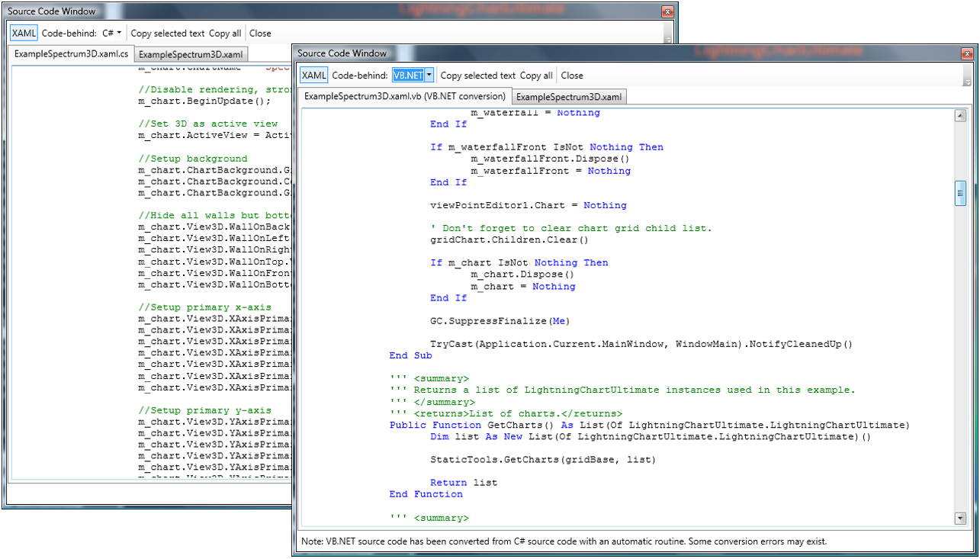Toggle XAML button in front Source Code Window
The image size is (980, 559).
pyautogui.click(x=313, y=75)
